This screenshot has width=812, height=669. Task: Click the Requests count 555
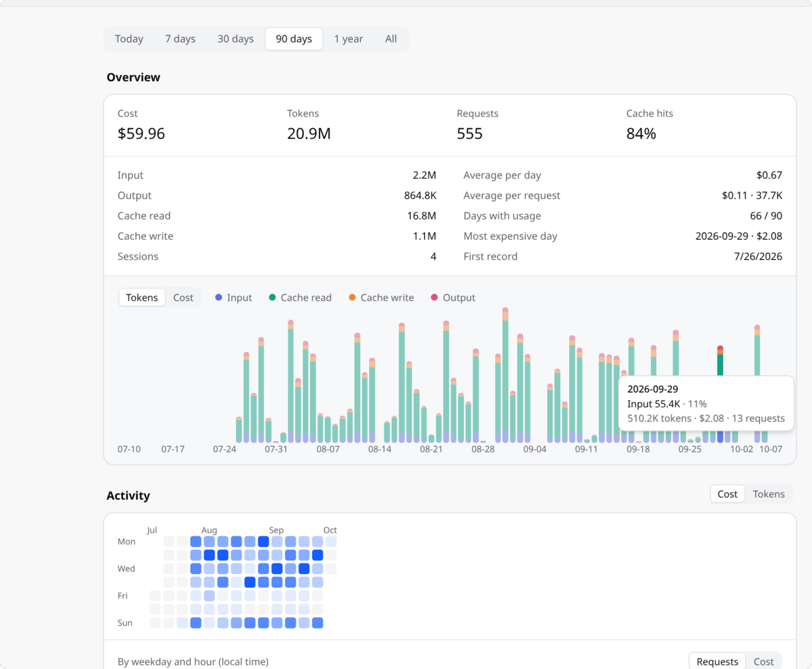470,134
